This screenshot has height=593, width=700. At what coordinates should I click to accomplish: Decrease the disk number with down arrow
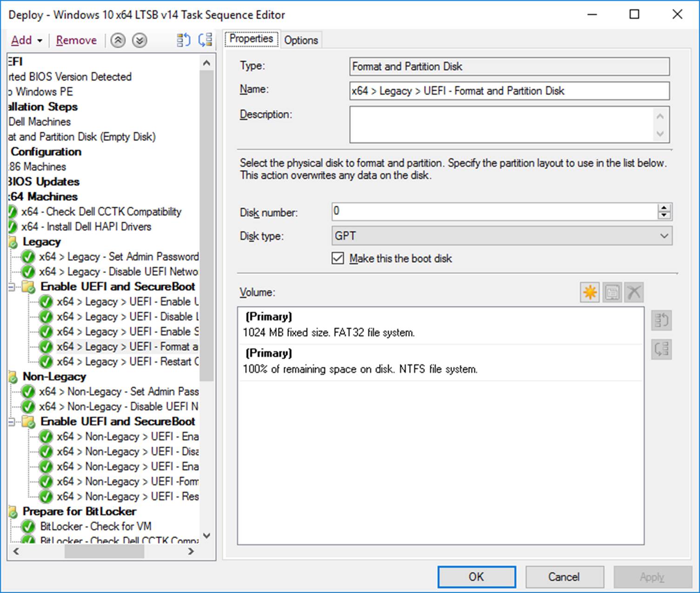click(665, 215)
